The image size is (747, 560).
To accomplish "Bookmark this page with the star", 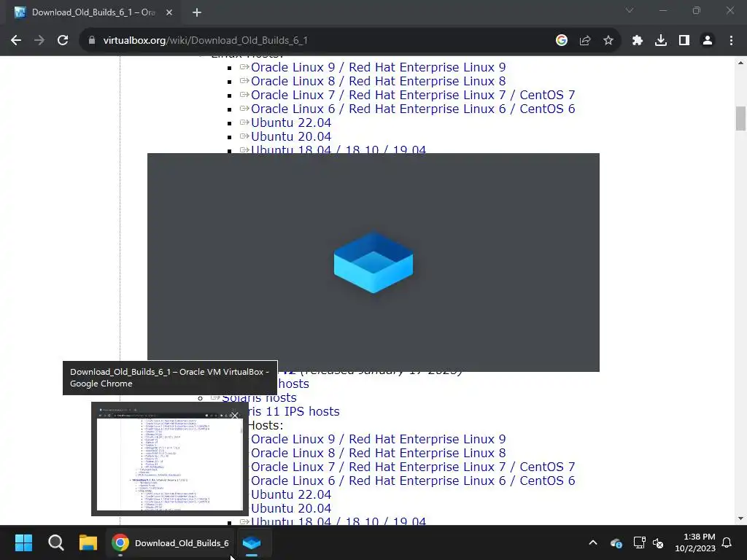I will pos(608,41).
